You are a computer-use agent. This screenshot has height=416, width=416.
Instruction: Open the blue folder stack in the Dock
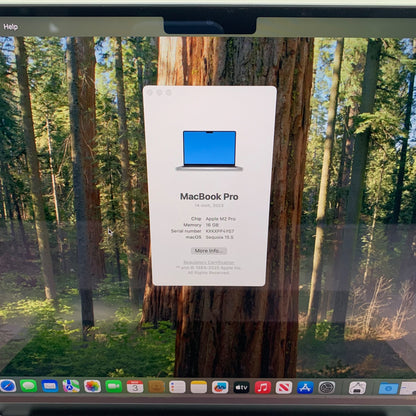tap(388, 388)
